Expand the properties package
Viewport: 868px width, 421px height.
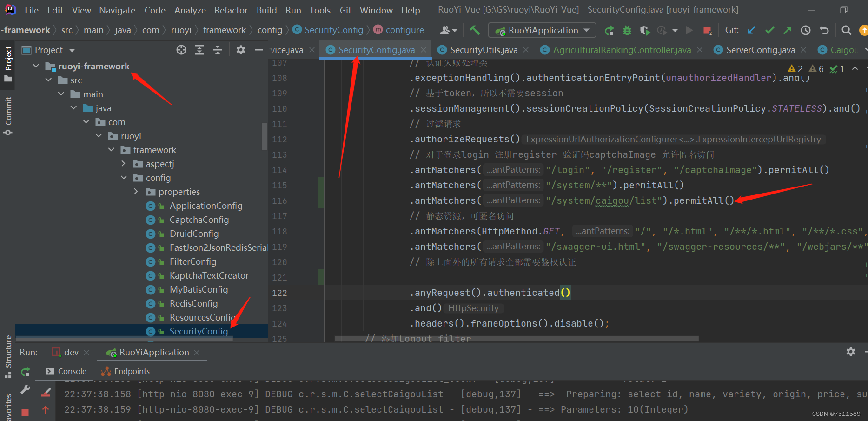[136, 192]
